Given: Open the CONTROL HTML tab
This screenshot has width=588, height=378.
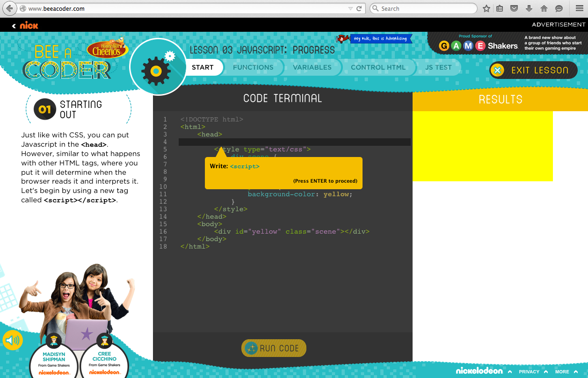Looking at the screenshot, I should [378, 67].
